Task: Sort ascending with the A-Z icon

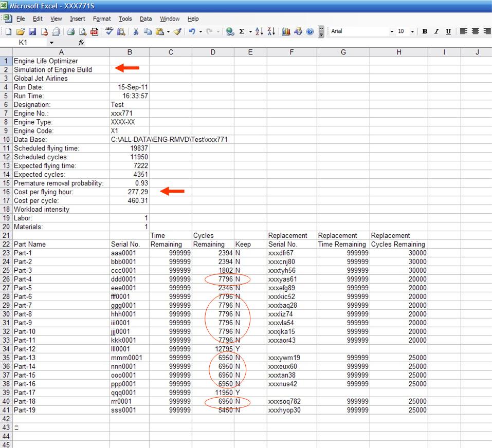Action: coord(260,32)
